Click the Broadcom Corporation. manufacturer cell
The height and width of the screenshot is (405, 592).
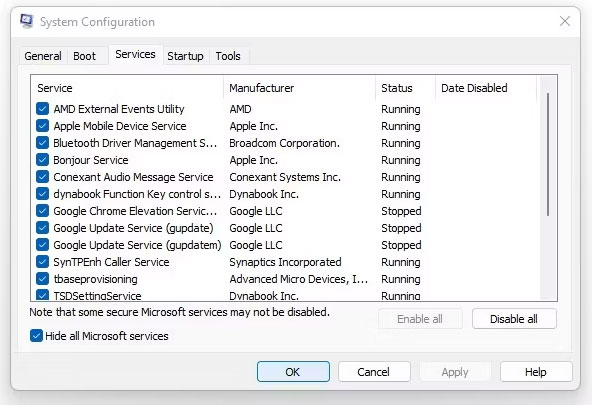point(284,143)
